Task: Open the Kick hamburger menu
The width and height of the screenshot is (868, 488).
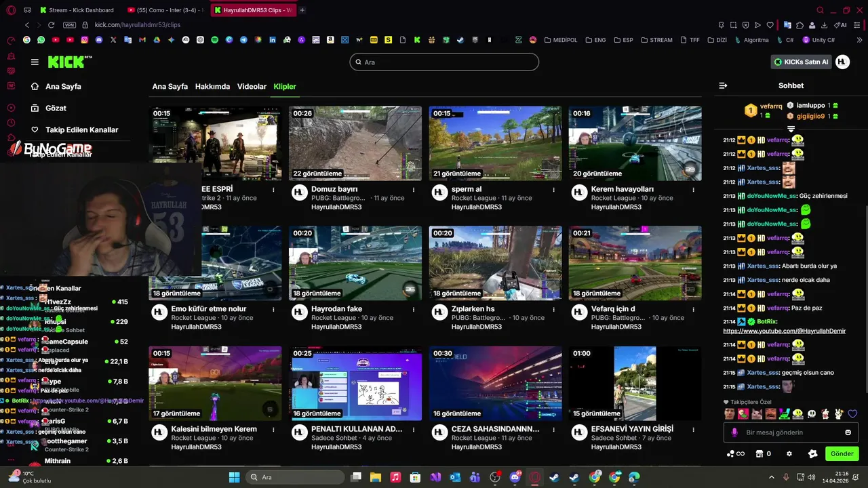Action: pyautogui.click(x=35, y=62)
